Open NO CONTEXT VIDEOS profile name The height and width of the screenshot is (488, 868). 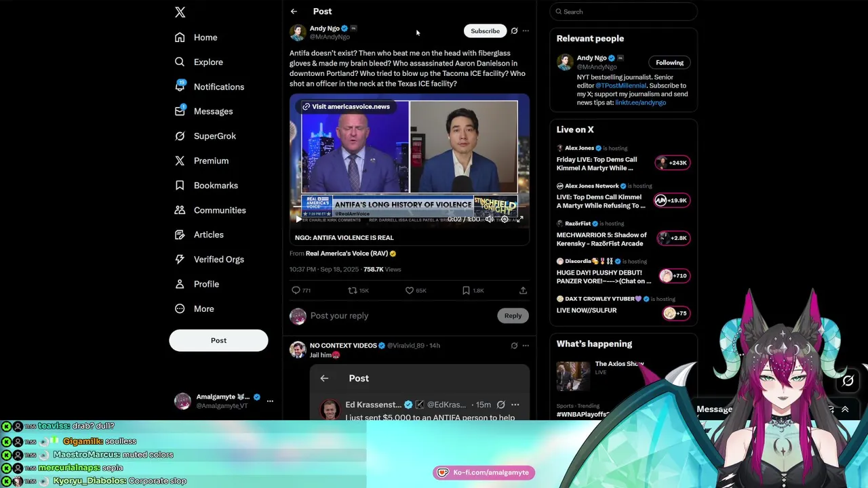pyautogui.click(x=343, y=346)
